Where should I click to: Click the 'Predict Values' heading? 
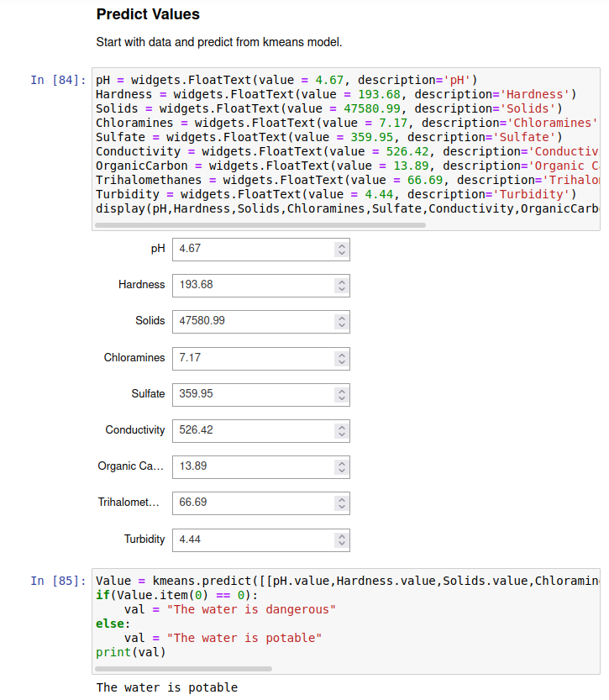148,14
